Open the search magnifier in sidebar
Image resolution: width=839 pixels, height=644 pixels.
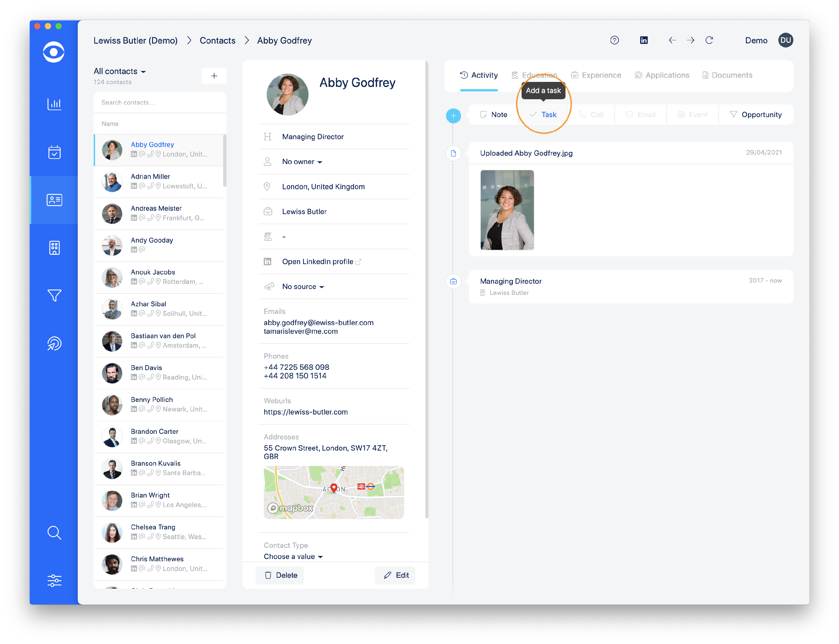[54, 532]
